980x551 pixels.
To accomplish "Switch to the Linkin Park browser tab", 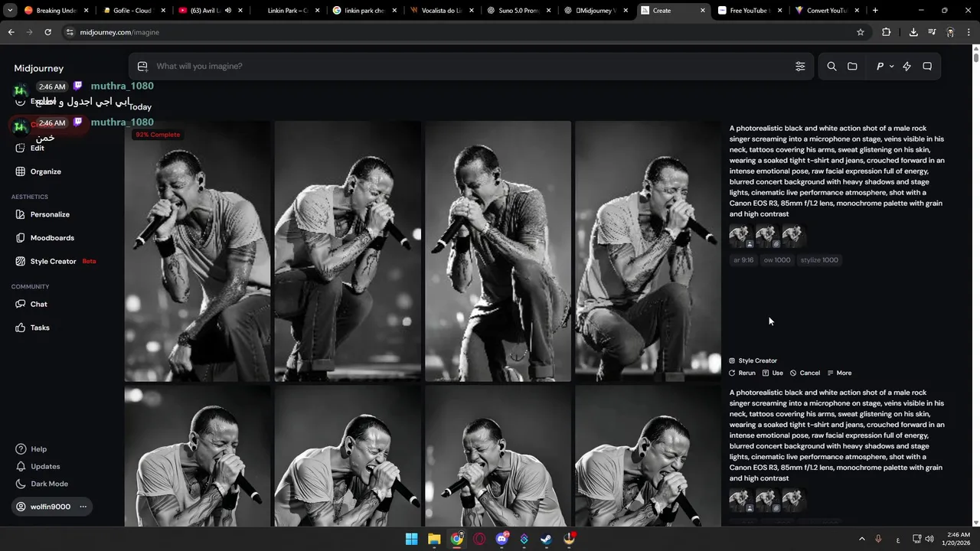I will (x=287, y=11).
